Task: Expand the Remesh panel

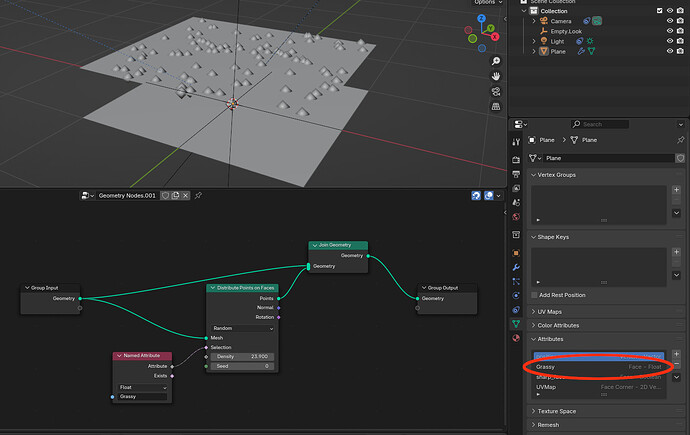Action: pos(533,425)
